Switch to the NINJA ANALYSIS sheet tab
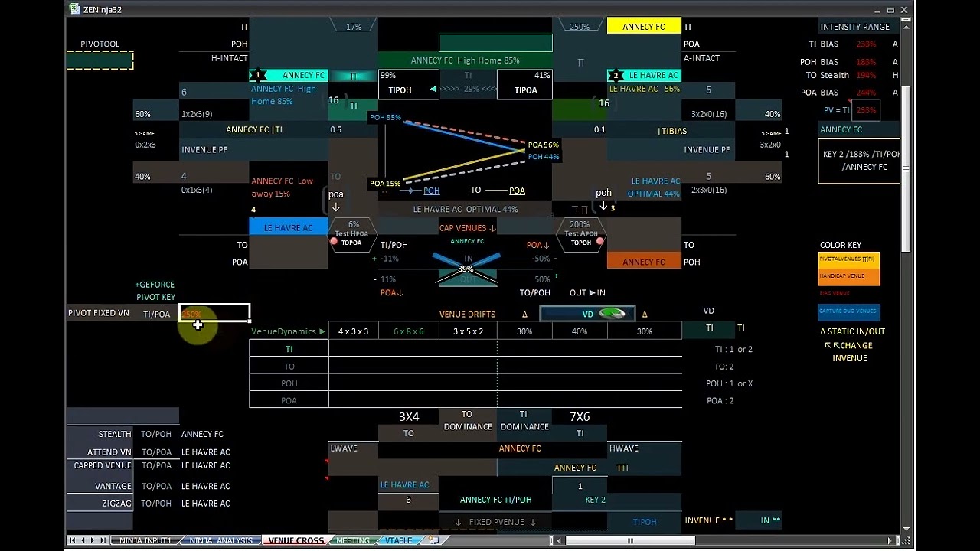The height and width of the screenshot is (551, 980). pyautogui.click(x=220, y=540)
